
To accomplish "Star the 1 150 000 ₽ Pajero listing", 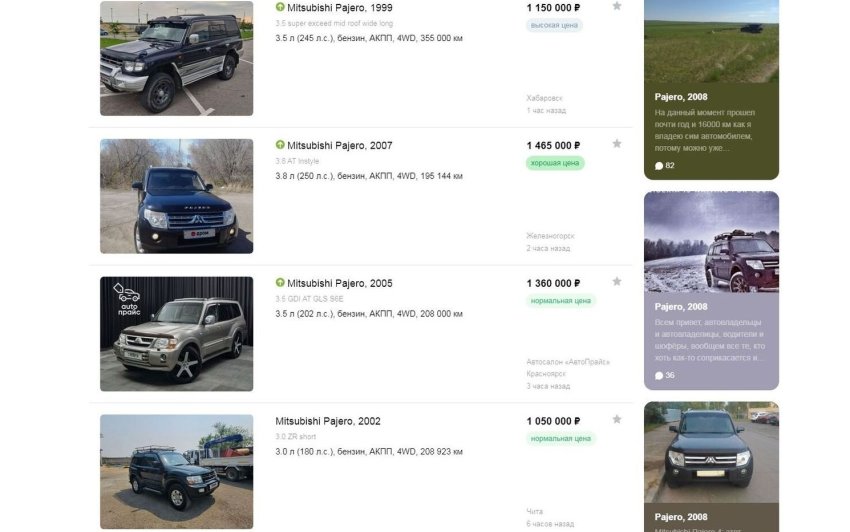I will (x=617, y=6).
